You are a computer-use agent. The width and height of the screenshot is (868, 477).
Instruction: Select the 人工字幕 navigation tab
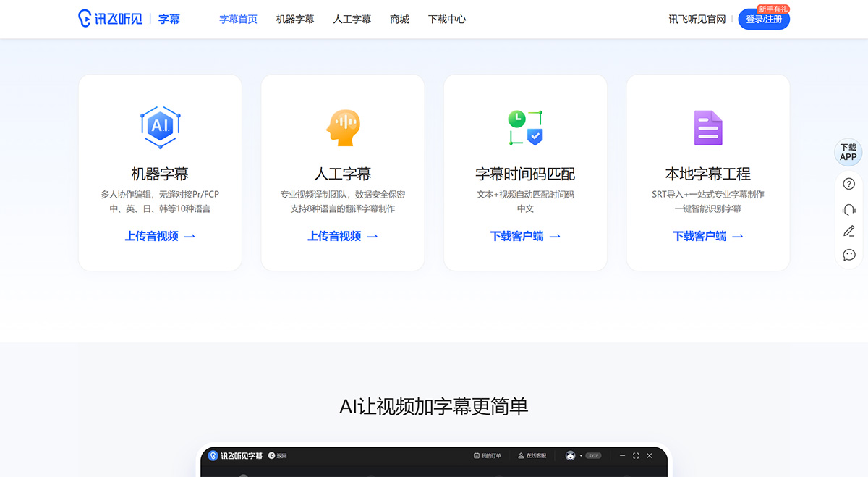352,20
